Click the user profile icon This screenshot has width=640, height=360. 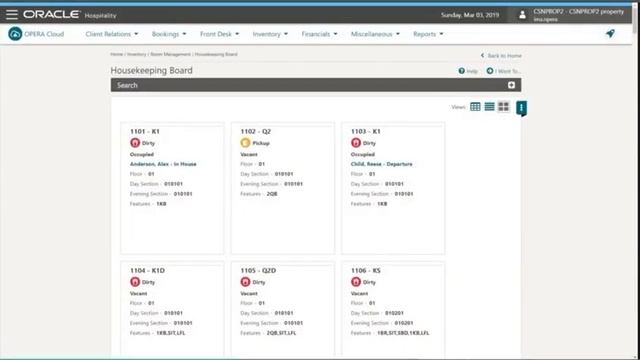click(x=522, y=15)
